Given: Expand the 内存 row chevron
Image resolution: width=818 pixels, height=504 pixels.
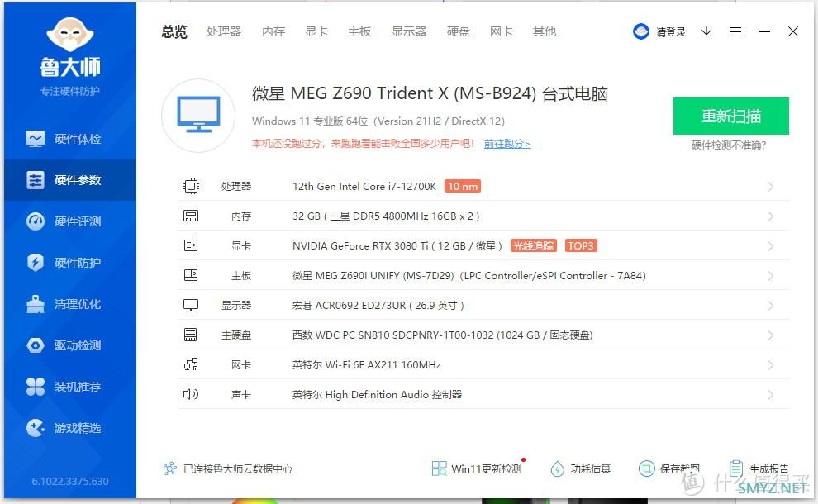Looking at the screenshot, I should (x=771, y=216).
